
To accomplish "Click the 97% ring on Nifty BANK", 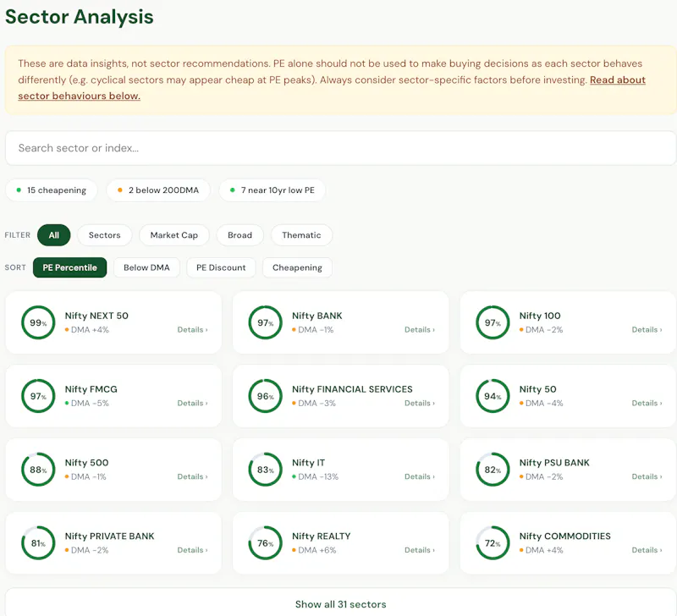I will point(266,322).
